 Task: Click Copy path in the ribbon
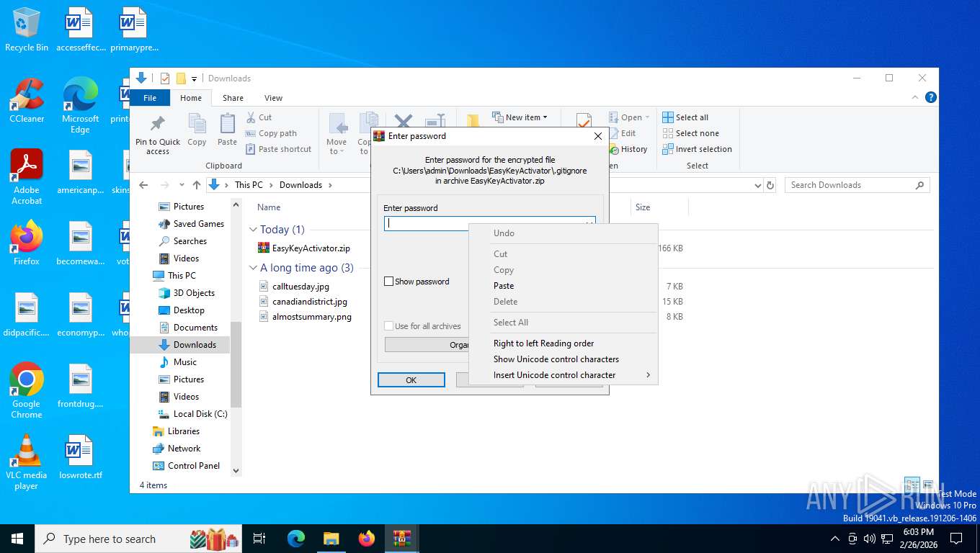271,133
